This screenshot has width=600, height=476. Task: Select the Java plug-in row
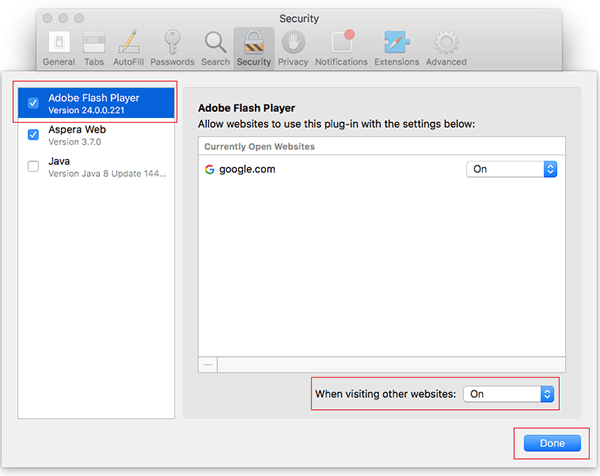coord(96,167)
